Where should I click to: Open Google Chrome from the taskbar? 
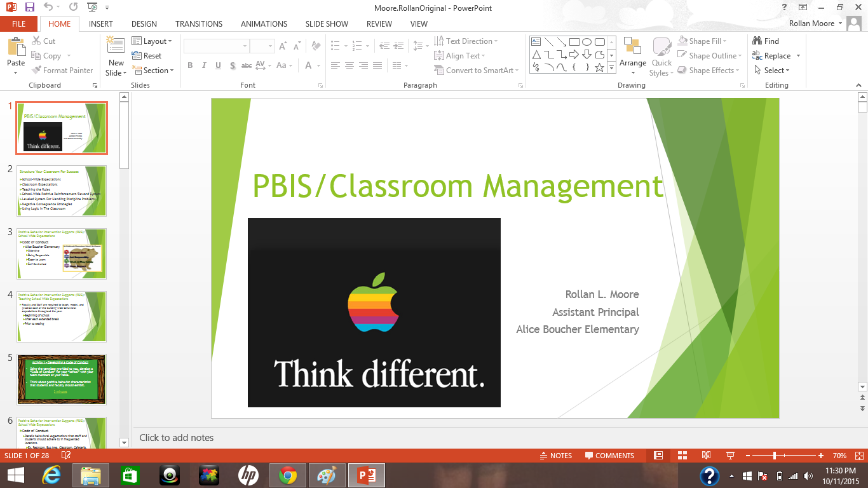[x=288, y=475]
